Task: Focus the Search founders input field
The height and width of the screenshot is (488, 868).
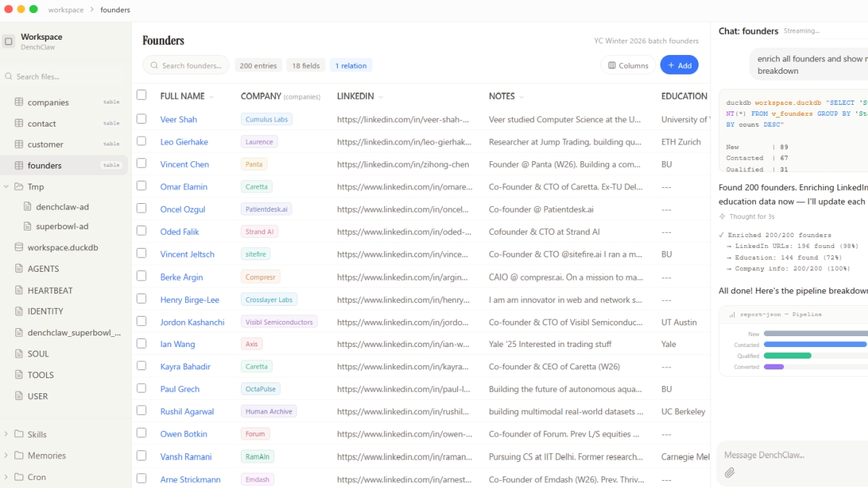Action: [x=191, y=66]
